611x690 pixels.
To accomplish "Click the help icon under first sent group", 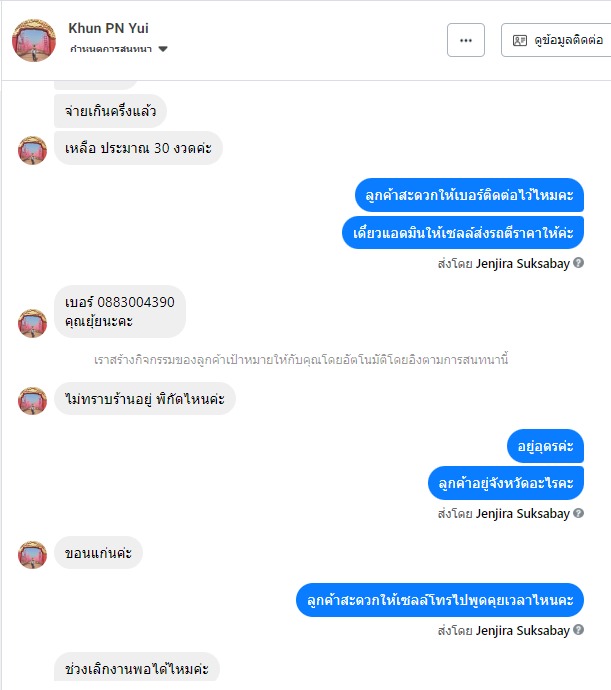I will click(579, 263).
